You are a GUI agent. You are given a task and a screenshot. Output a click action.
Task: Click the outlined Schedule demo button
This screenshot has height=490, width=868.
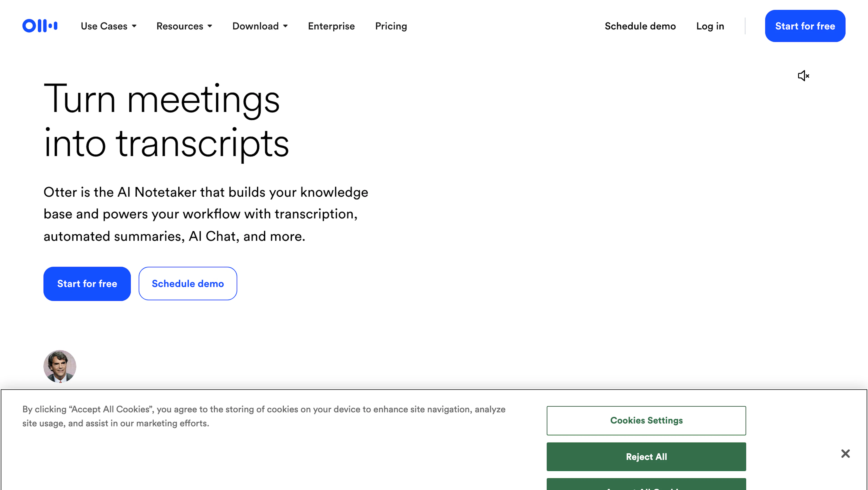pos(188,284)
